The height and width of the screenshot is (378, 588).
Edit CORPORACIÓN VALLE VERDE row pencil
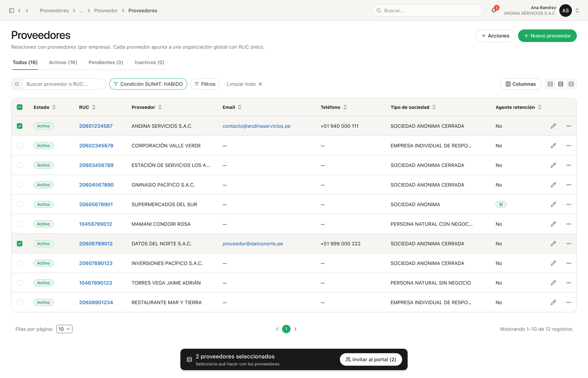point(553,146)
